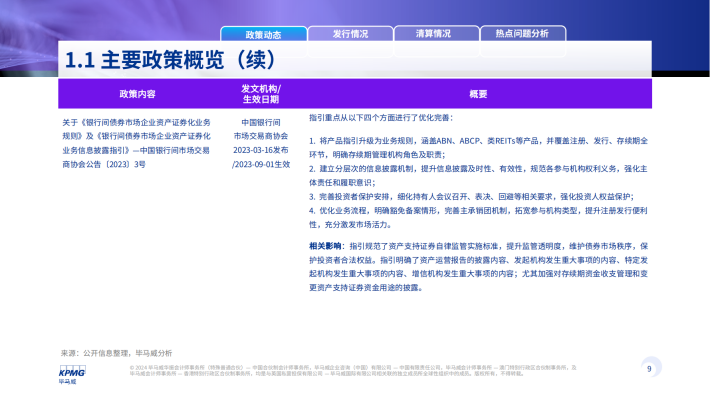The height and width of the screenshot is (399, 710).
Task: Click the 2023-03-16发布 date
Action: point(261,150)
